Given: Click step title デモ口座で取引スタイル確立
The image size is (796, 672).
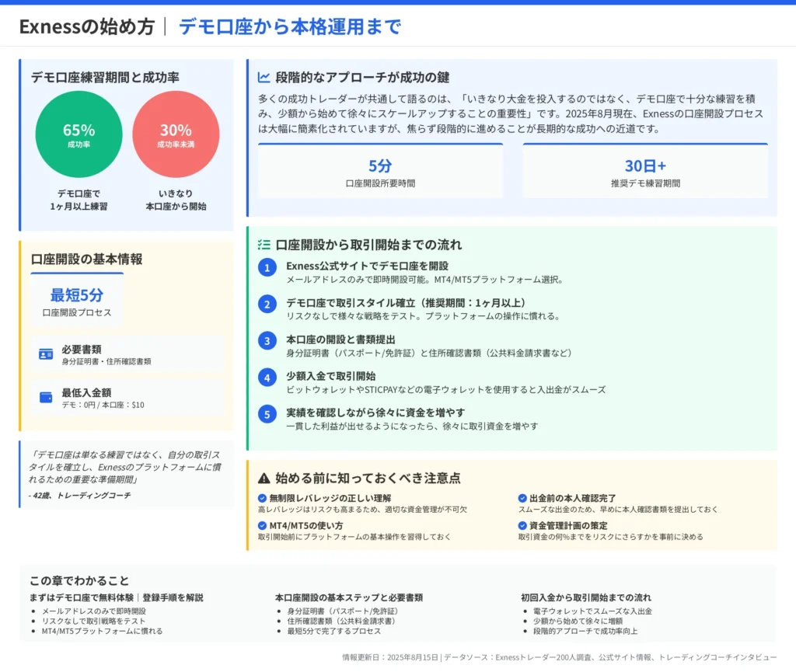Looking at the screenshot, I should pos(406,303).
